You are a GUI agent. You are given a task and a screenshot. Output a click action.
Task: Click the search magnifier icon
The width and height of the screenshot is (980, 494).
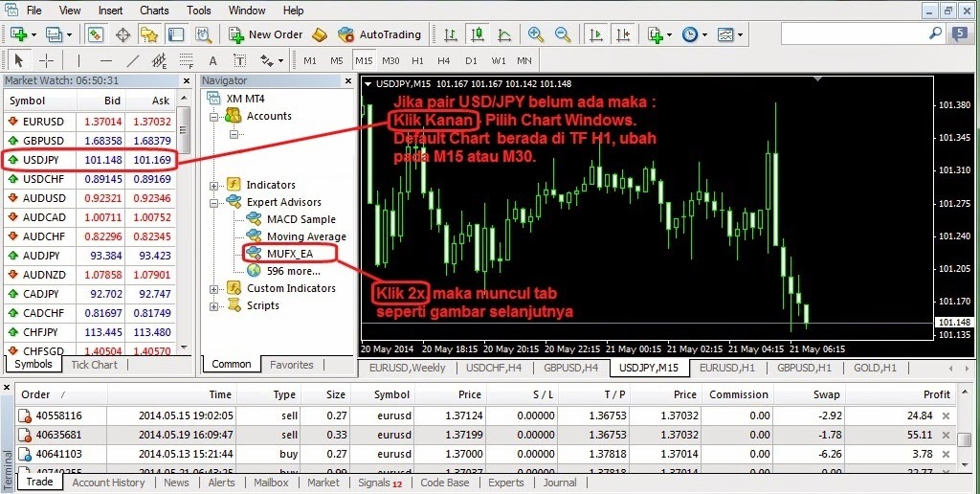[x=936, y=34]
